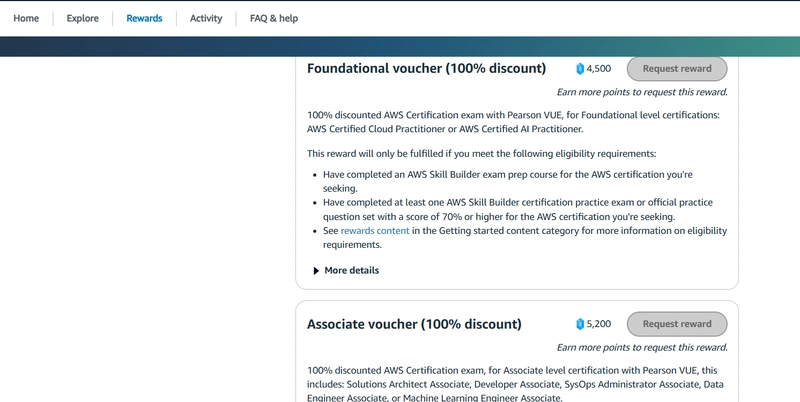Screen dimensions: 800x402
Task: Open the Home tab
Action: pos(26,18)
